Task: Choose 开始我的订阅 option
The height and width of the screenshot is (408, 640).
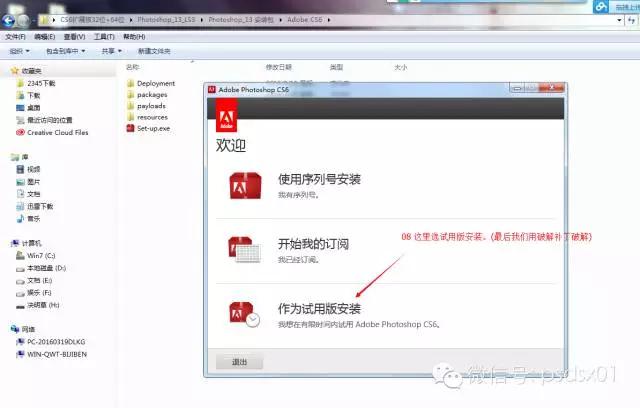Action: click(313, 244)
